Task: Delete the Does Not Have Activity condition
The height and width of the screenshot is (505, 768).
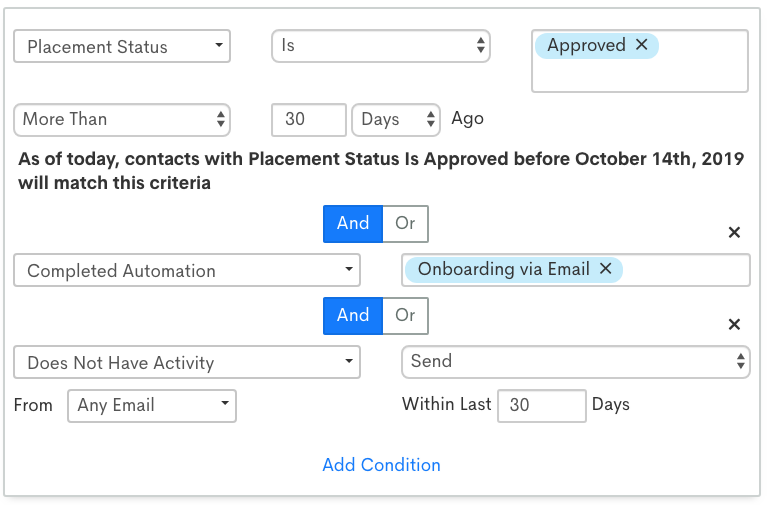Action: (x=734, y=324)
